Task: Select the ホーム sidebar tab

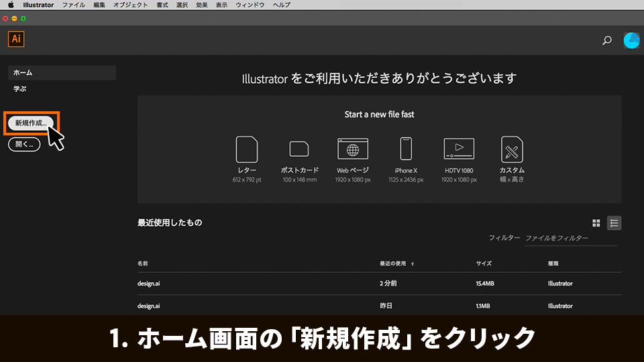Action: pos(62,72)
